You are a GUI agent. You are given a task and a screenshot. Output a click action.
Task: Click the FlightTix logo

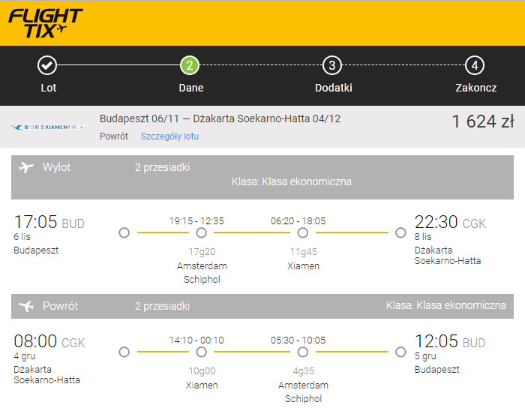click(x=46, y=23)
